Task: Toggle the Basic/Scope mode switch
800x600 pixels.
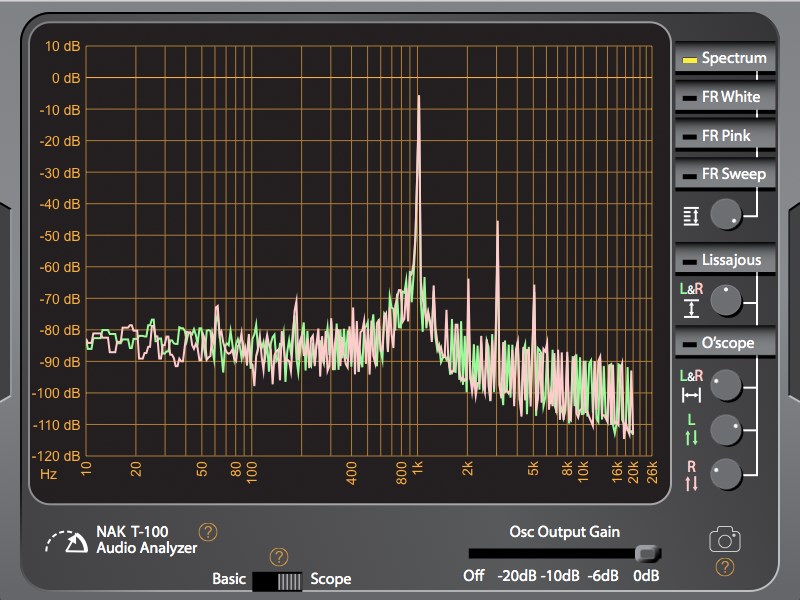Action: (277, 581)
